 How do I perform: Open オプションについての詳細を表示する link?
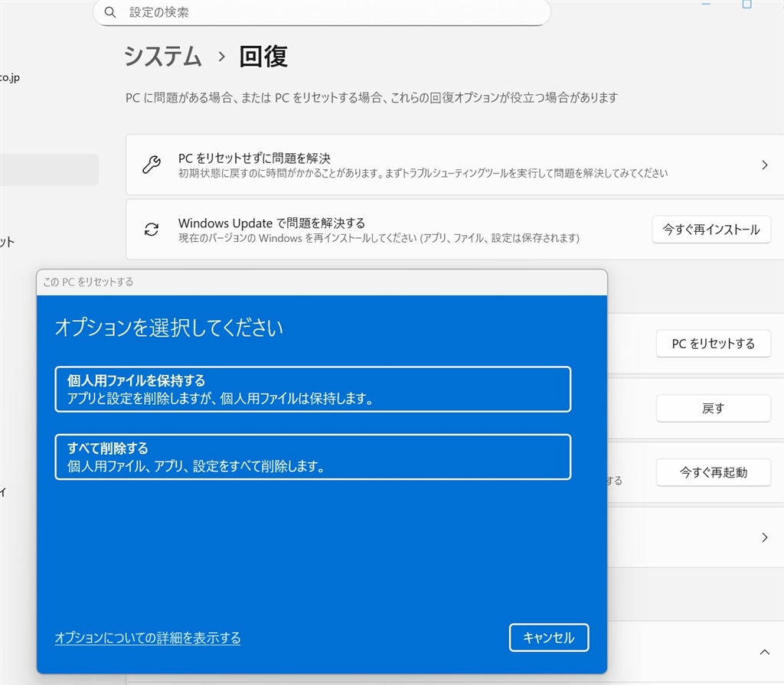point(148,638)
